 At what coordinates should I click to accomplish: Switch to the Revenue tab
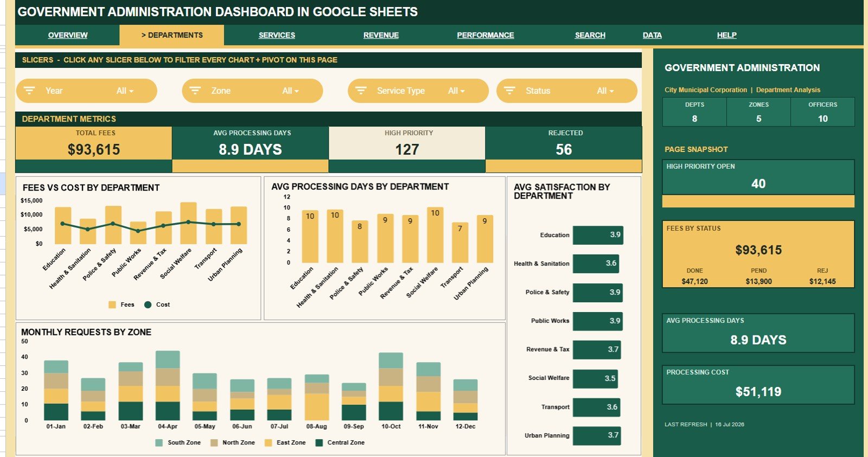tap(381, 35)
